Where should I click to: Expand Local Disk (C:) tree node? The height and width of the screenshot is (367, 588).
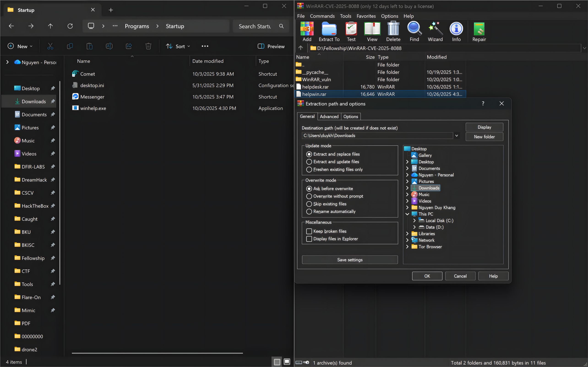point(414,221)
